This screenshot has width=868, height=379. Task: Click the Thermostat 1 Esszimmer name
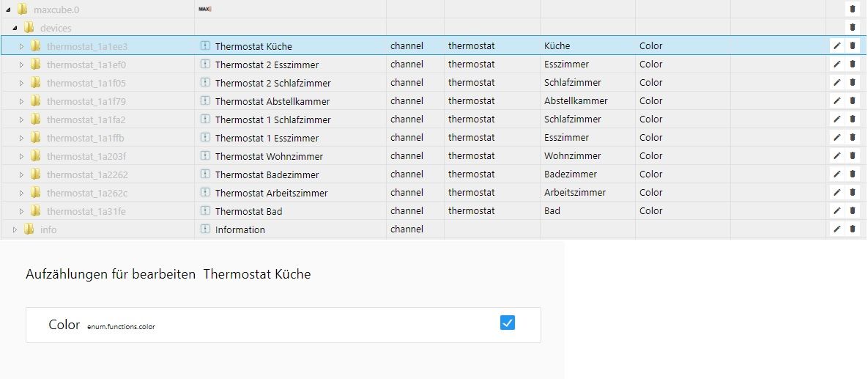click(267, 138)
